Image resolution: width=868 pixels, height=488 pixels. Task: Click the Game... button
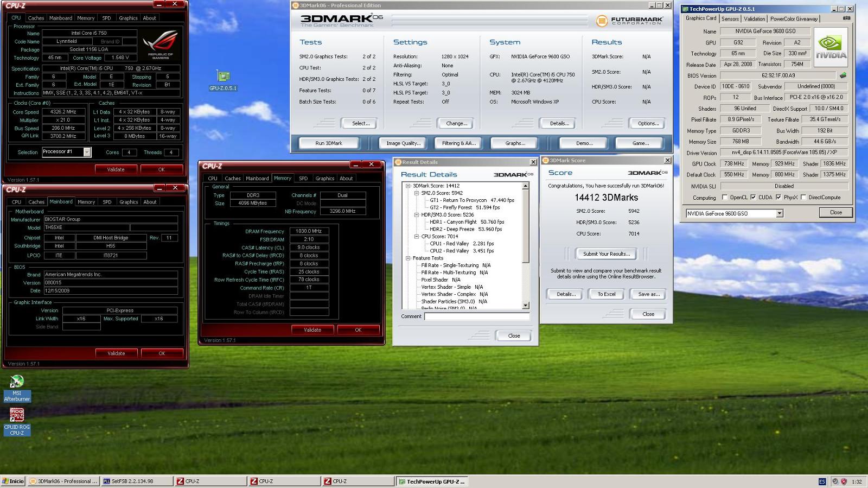click(x=641, y=143)
